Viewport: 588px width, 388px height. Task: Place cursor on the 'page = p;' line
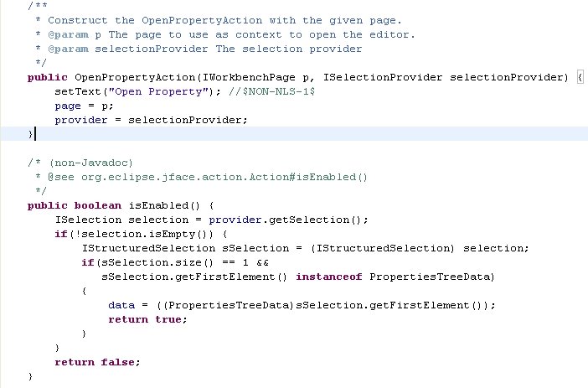[81, 106]
